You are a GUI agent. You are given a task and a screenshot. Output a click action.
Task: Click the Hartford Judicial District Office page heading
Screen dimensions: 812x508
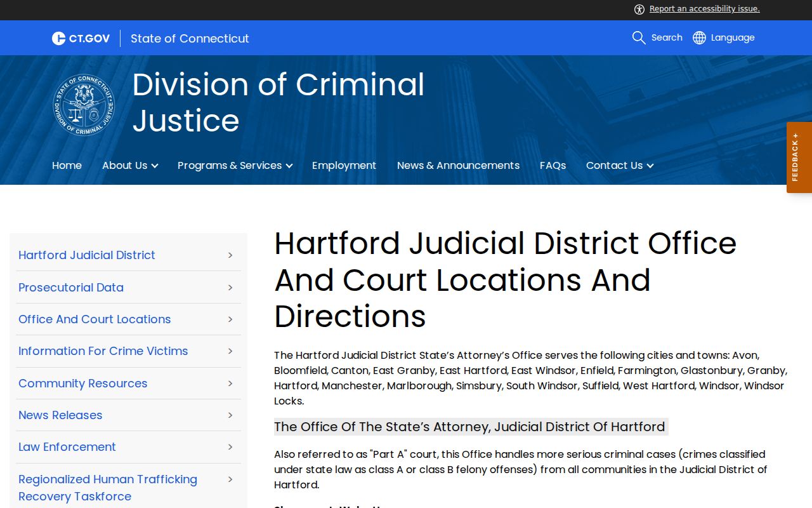click(x=505, y=279)
